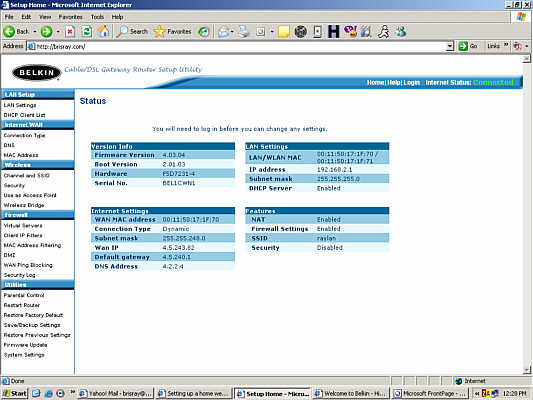Screen dimensions: 533x400
Task: Open Firmware Update sidebar link
Action: click(x=25, y=345)
